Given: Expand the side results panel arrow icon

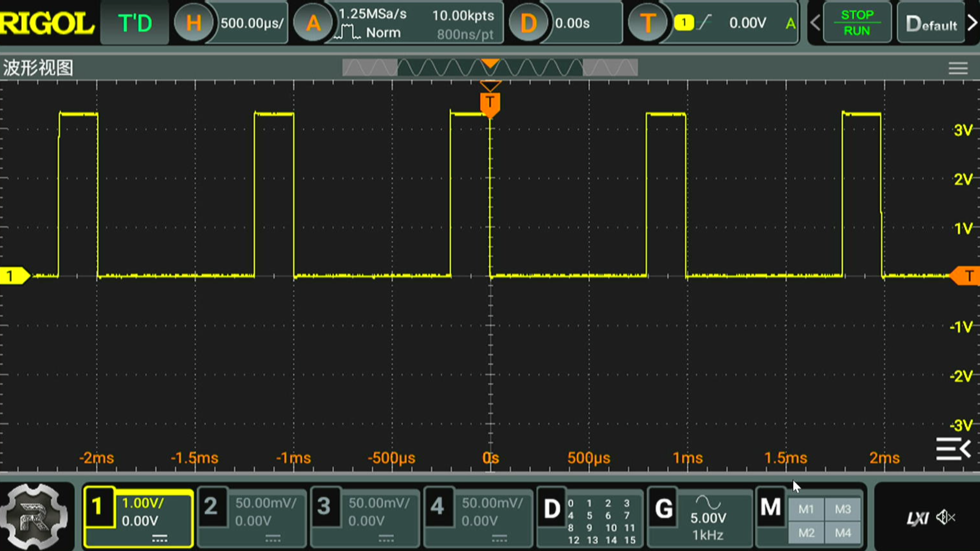Looking at the screenshot, I should [x=953, y=449].
